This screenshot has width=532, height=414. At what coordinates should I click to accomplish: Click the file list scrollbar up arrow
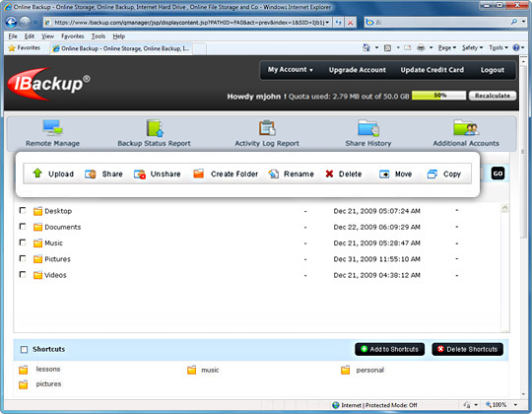point(504,208)
